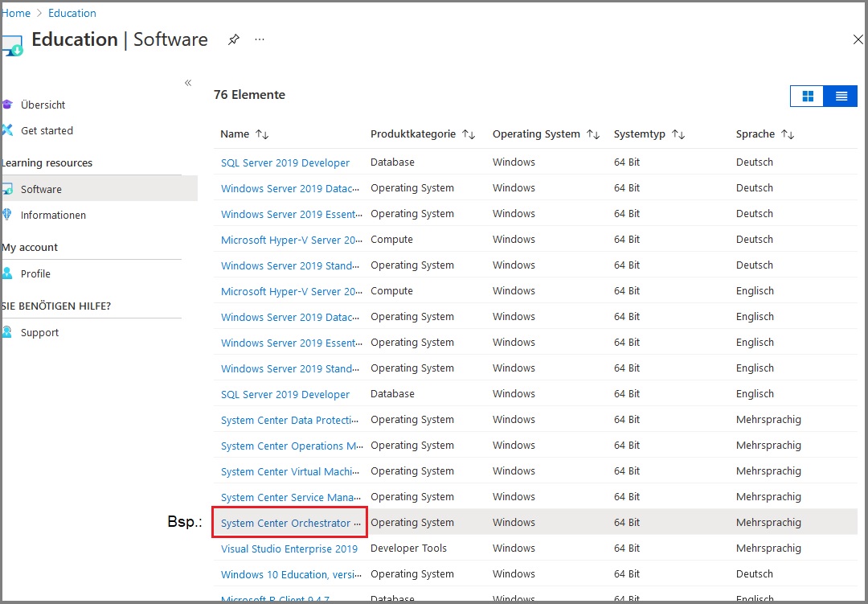Click the Profile person icon
This screenshot has width=868, height=604.
[7, 273]
